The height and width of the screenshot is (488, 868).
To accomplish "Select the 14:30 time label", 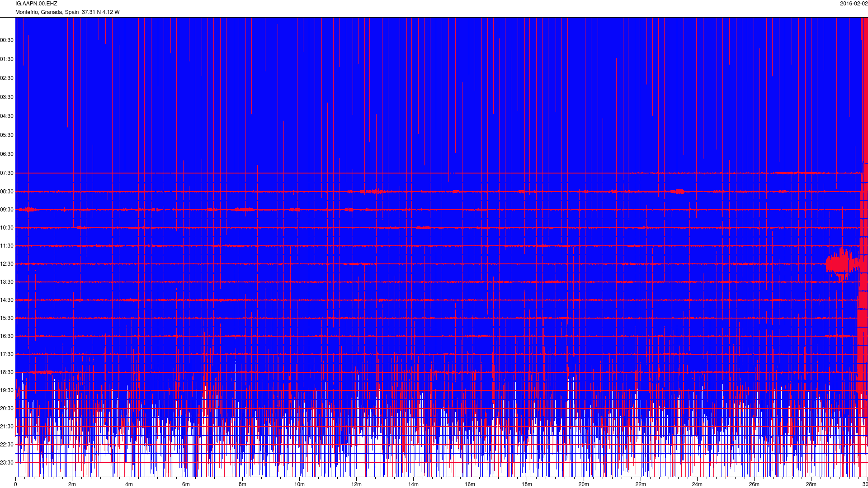I will 7,300.
